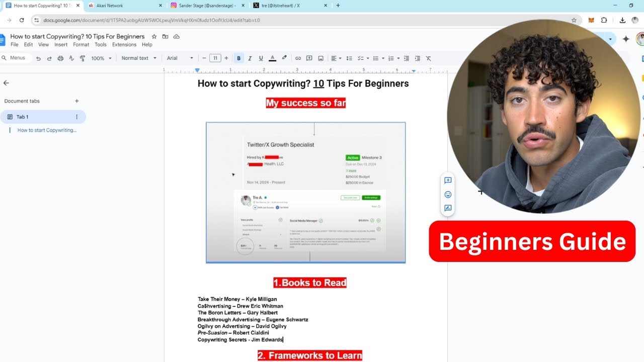
Task: Decrease font size with minus button
Action: click(x=204, y=58)
